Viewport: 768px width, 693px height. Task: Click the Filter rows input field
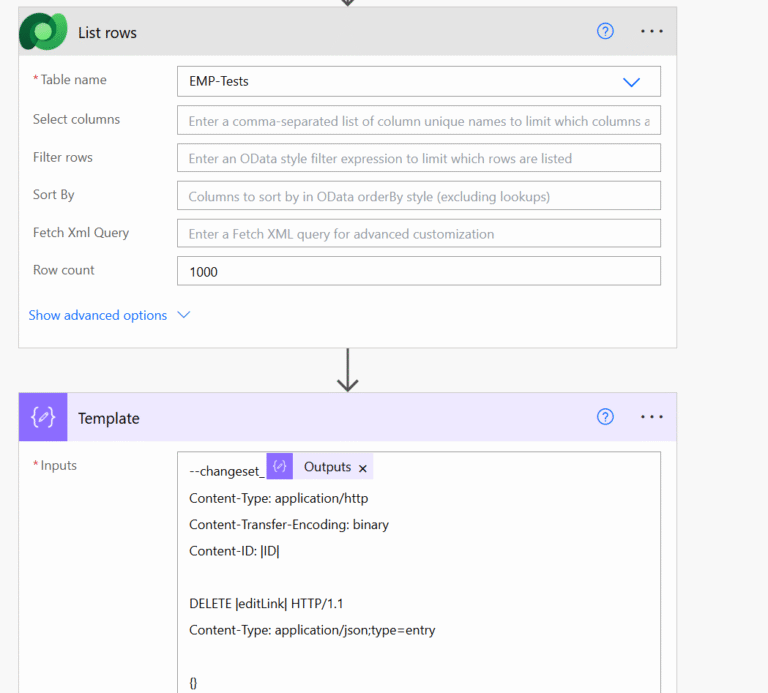(x=418, y=158)
